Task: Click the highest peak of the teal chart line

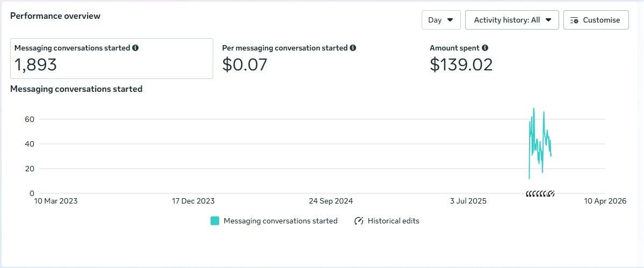Action: (533, 108)
